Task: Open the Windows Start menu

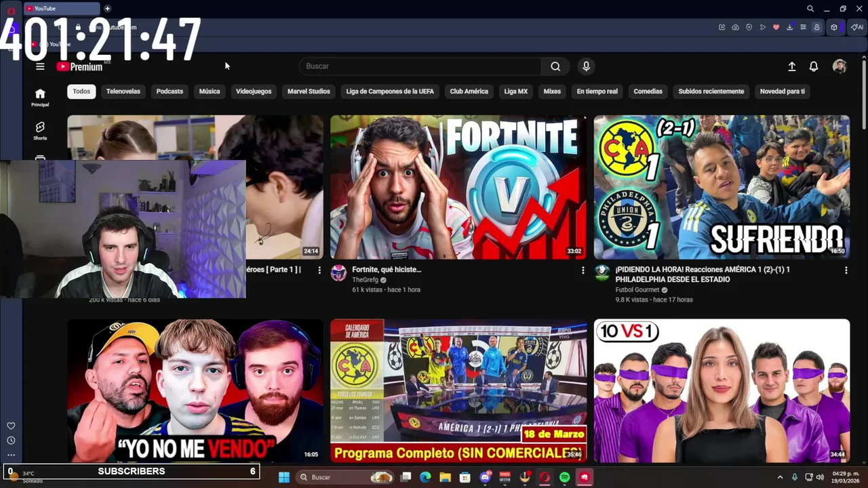Action: coord(284,477)
